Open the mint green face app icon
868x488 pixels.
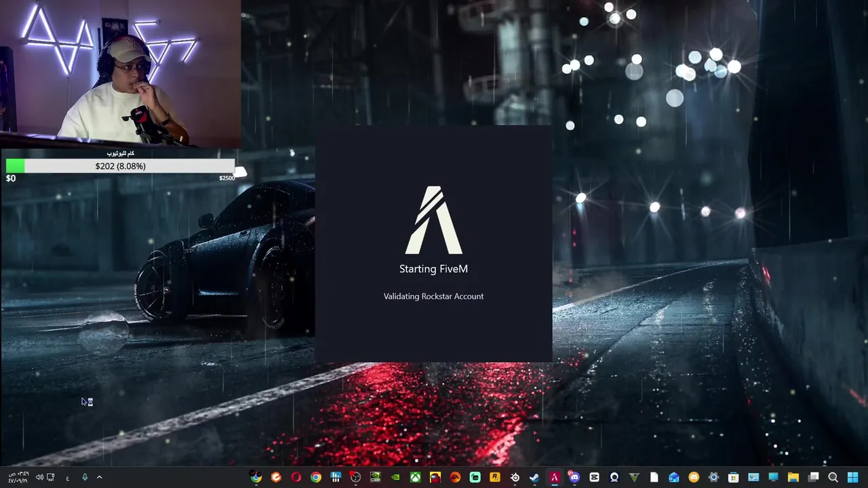[x=475, y=477]
